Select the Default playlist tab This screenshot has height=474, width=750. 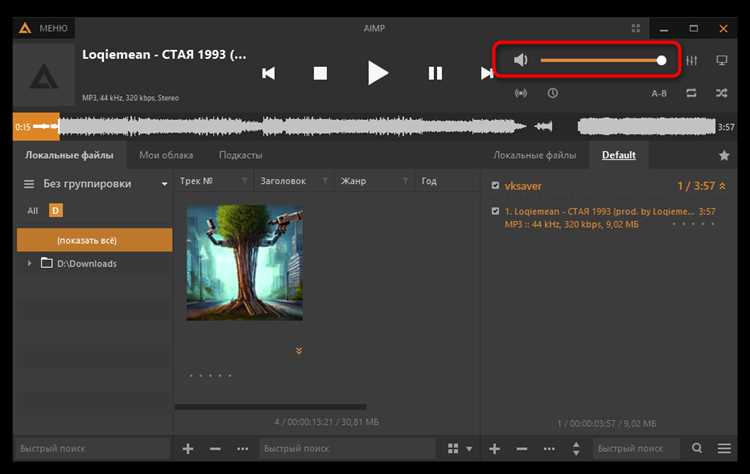(x=618, y=155)
